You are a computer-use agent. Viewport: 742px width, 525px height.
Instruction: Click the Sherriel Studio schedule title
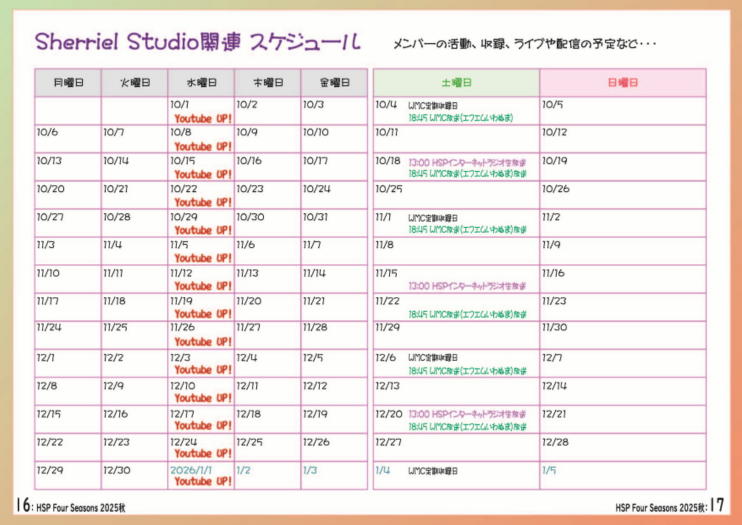[x=198, y=41]
